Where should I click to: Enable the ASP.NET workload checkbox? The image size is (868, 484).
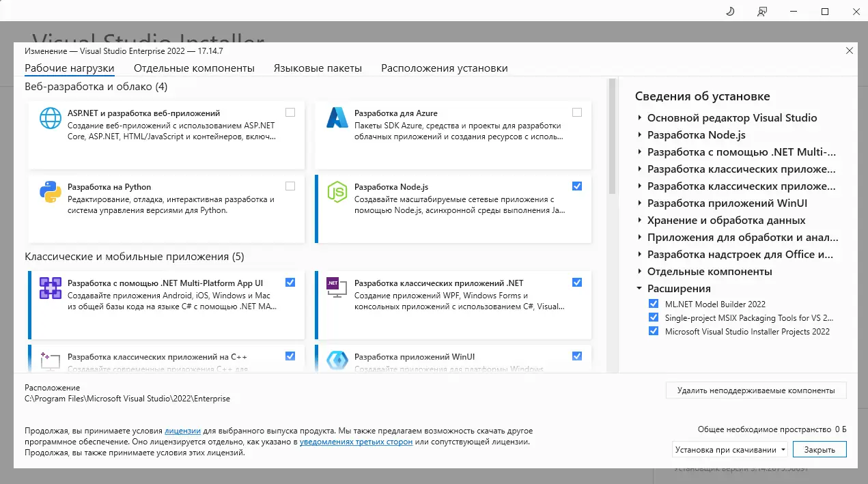(x=290, y=111)
